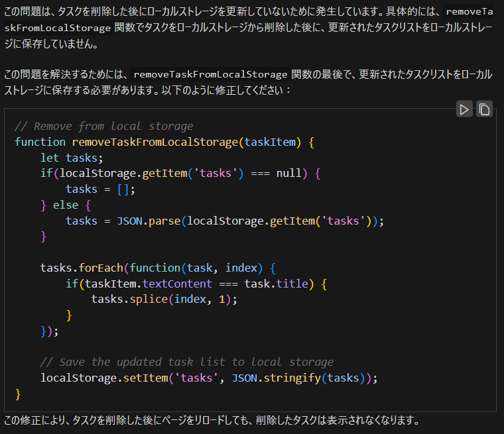Click the localStorage.setItem line
Image resolution: width=504 pixels, height=434 pixels.
(208, 378)
